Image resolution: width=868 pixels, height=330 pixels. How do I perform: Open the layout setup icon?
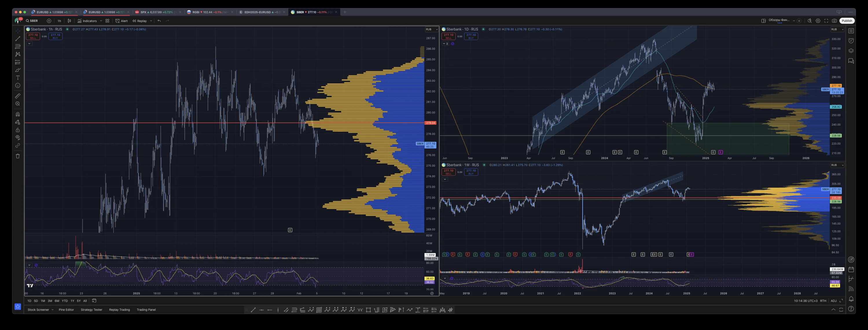pyautogui.click(x=763, y=21)
